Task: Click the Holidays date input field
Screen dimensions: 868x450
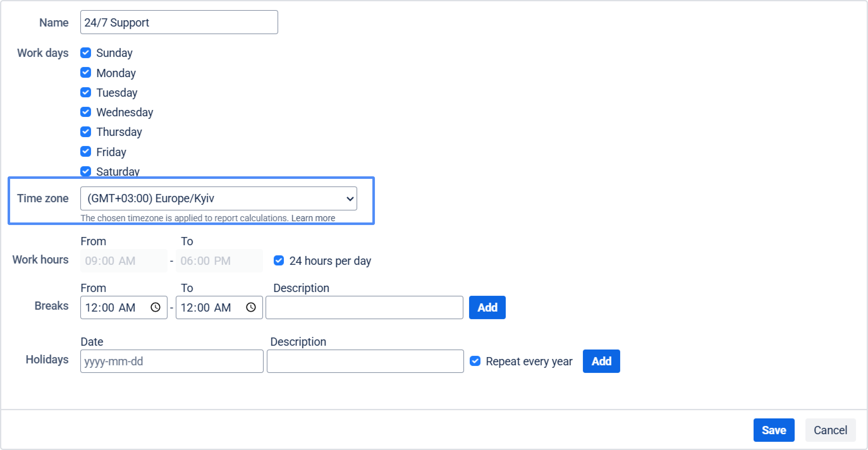Action: coord(172,361)
